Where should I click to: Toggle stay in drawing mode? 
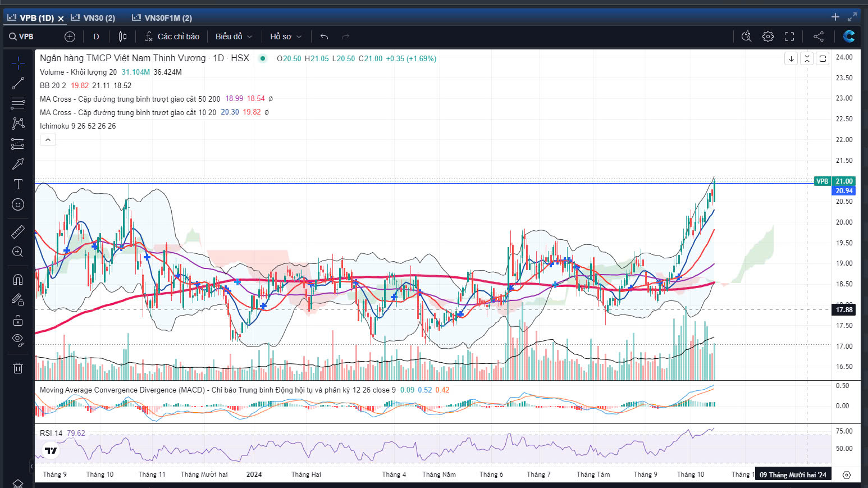(x=18, y=300)
